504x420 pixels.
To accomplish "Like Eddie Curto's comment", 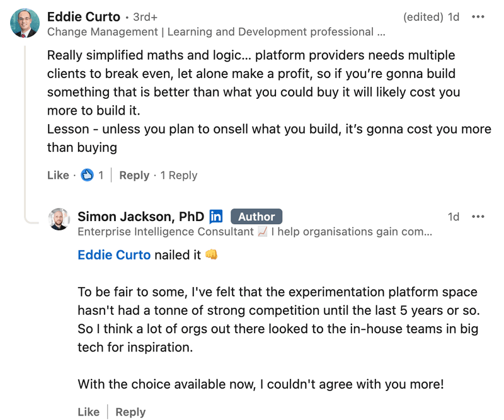I will (x=57, y=175).
